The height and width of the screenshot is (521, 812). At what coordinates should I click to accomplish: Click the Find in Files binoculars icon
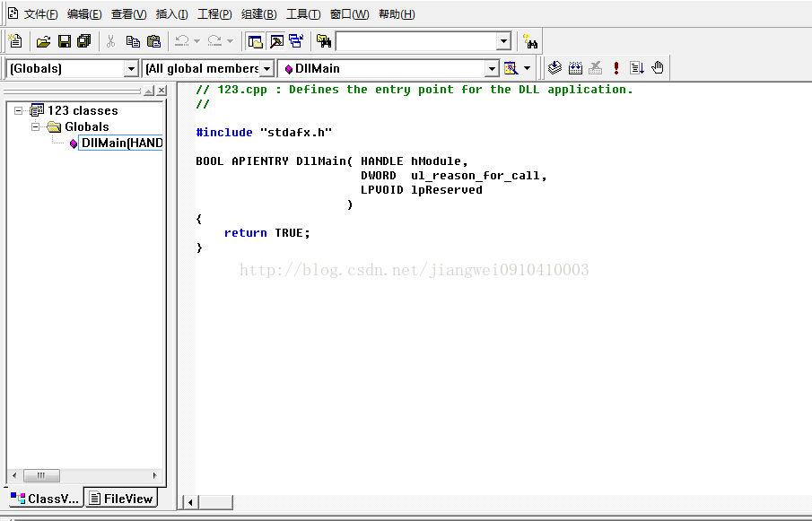324,41
